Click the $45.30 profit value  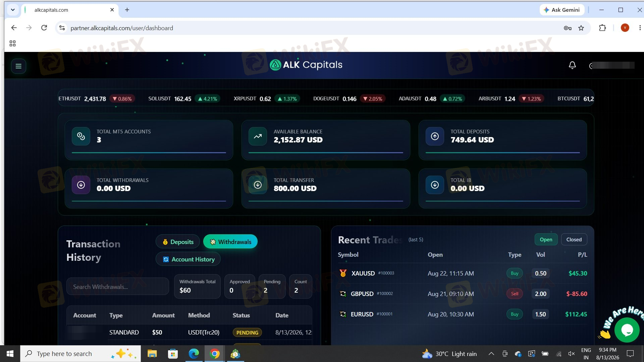pos(578,273)
